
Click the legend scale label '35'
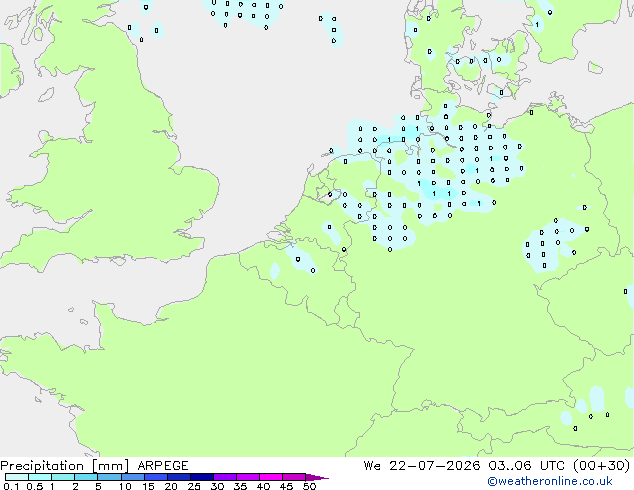pyautogui.click(x=240, y=486)
